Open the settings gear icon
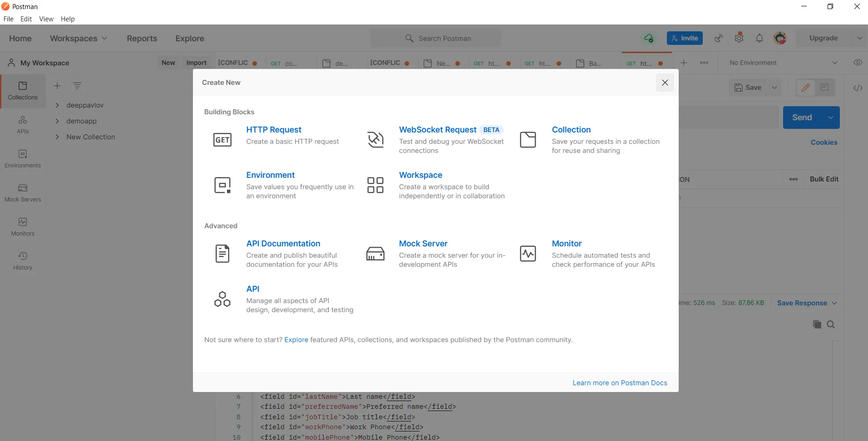The image size is (868, 441). [739, 38]
